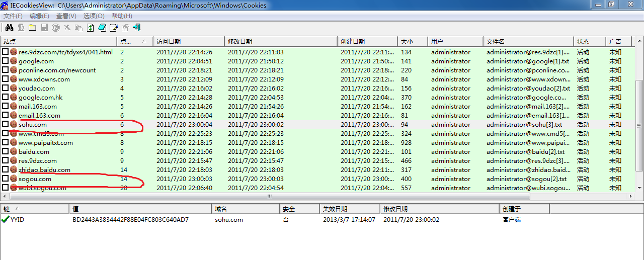Tick the checkbox for res.9dzc.com/tc/tdyxs4/041.html
The image size is (644, 260).
point(6,52)
